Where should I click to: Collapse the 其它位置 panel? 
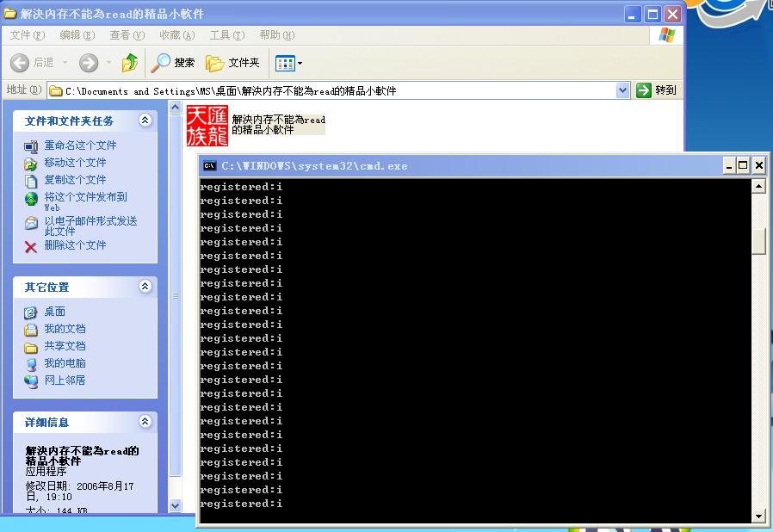coord(145,287)
